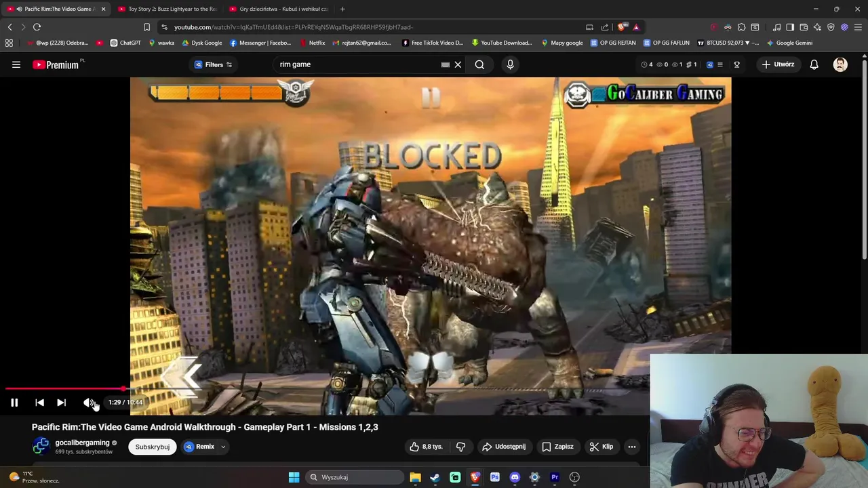Click the Remix button

pos(199,447)
